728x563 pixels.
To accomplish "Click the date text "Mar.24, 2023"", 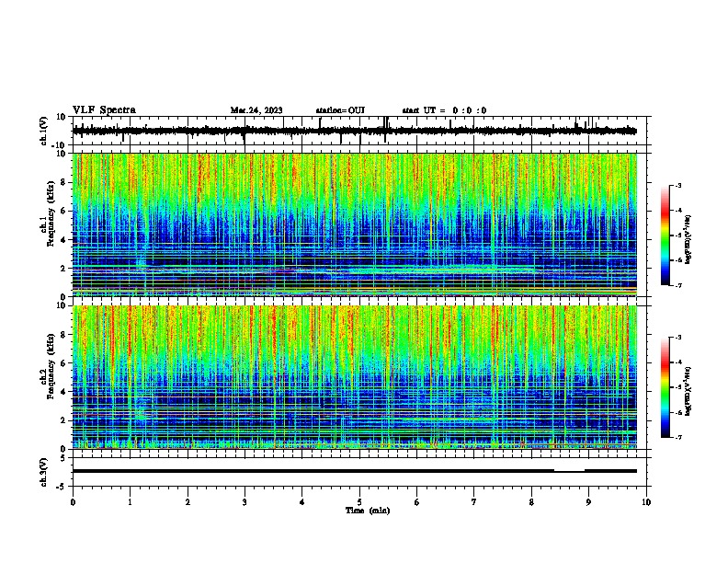I will [x=256, y=110].
